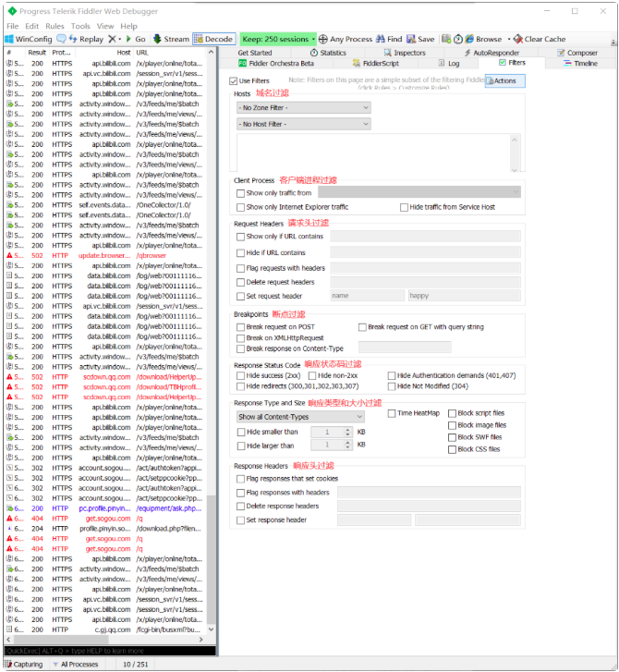The image size is (619, 672).
Task: Enable Show only traffic from checkbox
Action: click(x=241, y=194)
